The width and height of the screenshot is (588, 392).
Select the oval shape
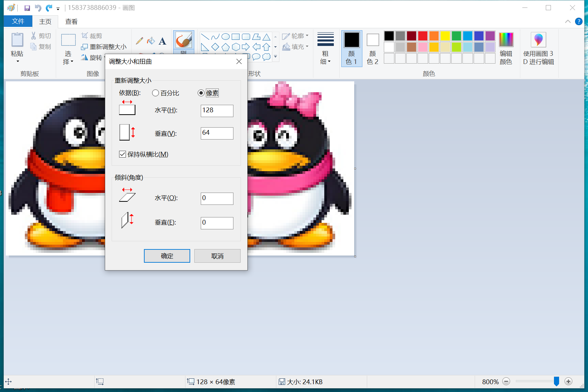pos(226,37)
